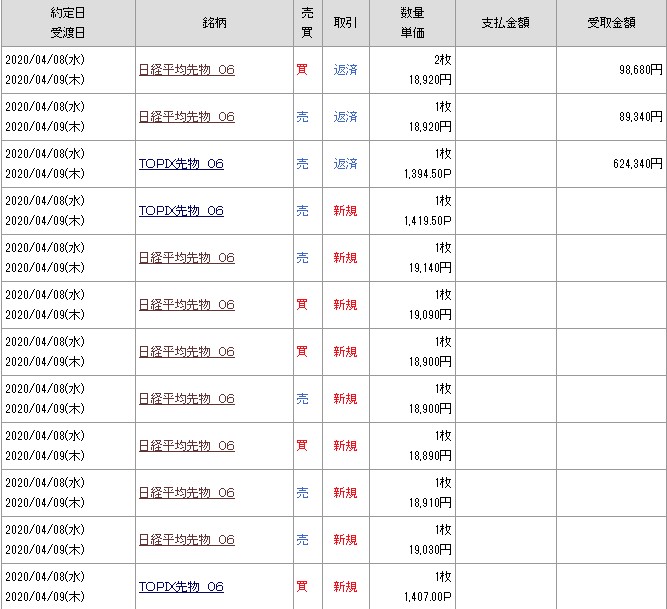The height and width of the screenshot is (609, 667).
Task: Open 日経平均先物 06 link with 89,340円 received
Action: click(x=186, y=117)
